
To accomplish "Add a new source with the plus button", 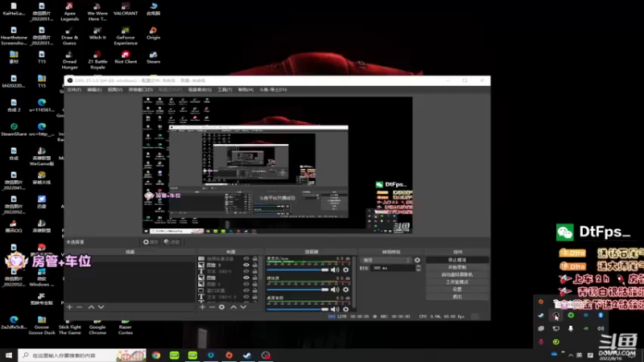I will click(x=202, y=307).
